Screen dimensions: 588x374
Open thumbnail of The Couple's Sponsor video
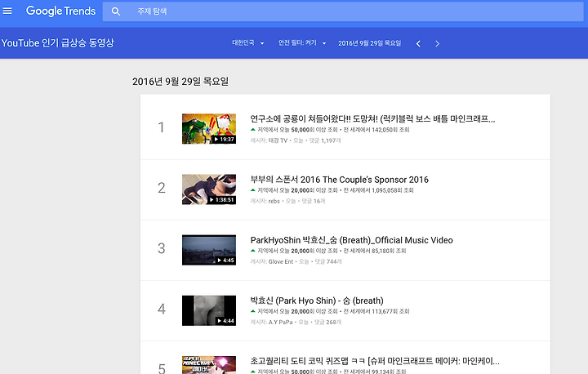coord(209,189)
